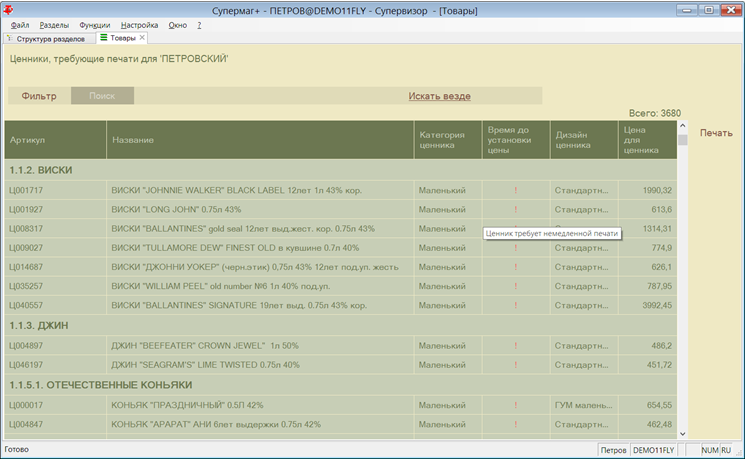Click Время до установки цены header
Image resolution: width=746 pixels, height=461 pixels.
[x=516, y=140]
